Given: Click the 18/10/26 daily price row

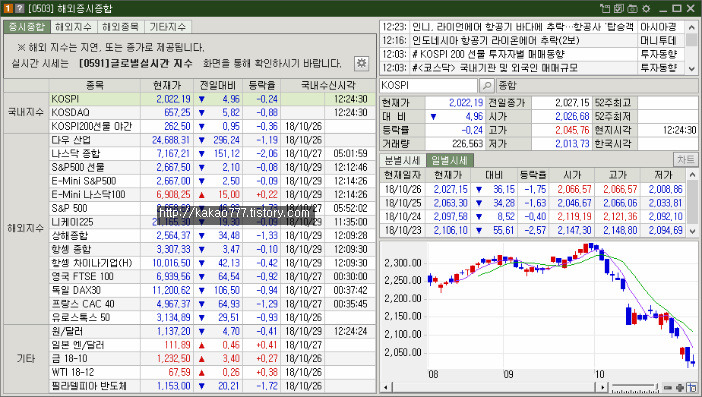Looking at the screenshot, I should 533,189.
